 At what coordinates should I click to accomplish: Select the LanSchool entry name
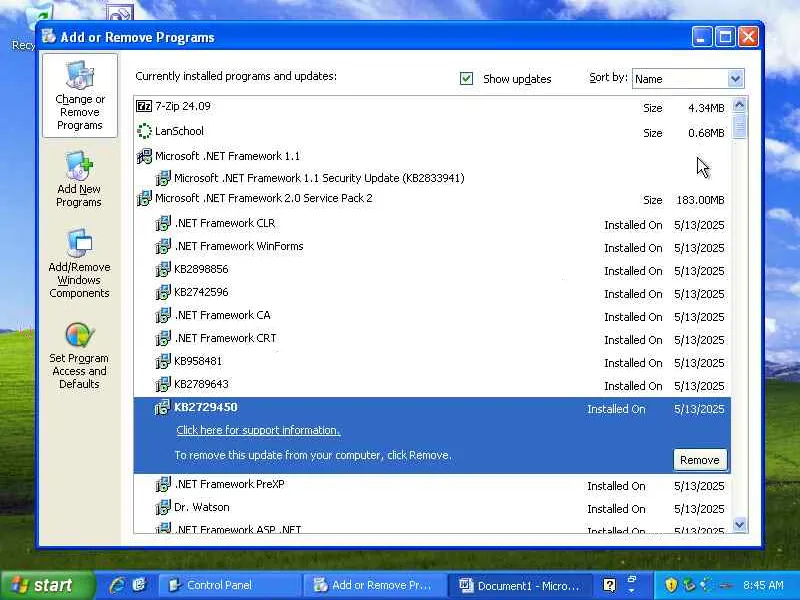(179, 131)
